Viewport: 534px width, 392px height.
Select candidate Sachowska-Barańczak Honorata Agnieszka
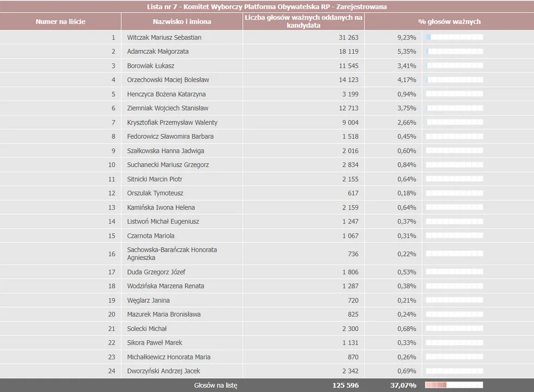pos(172,254)
